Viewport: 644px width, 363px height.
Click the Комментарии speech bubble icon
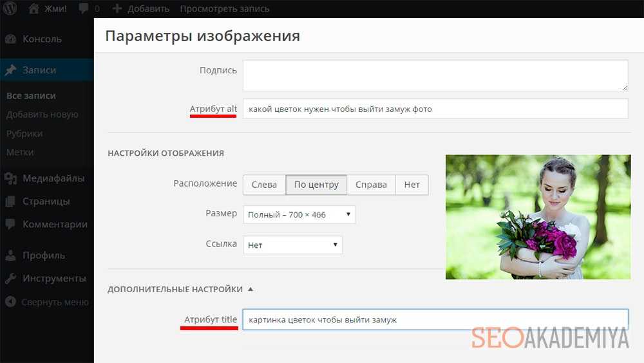click(x=11, y=224)
